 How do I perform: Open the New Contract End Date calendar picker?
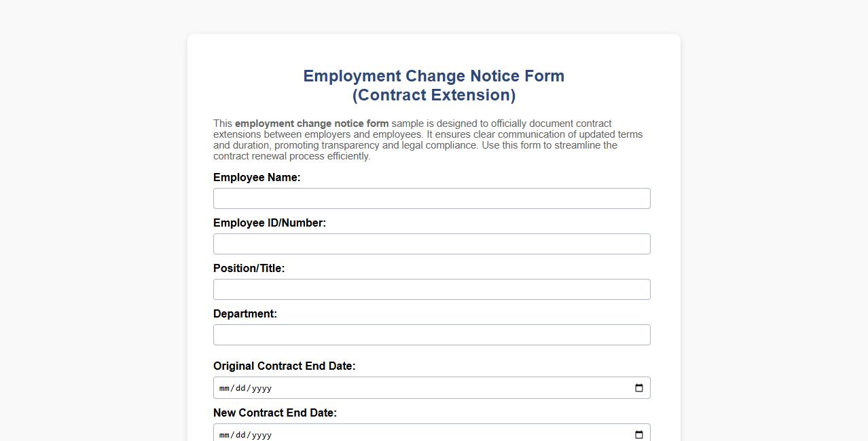[638, 434]
